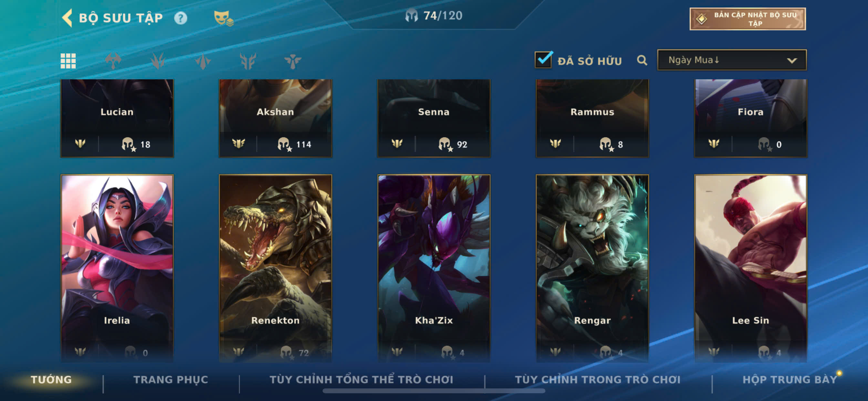Switch to the TRANG PHỤC tab

click(171, 379)
